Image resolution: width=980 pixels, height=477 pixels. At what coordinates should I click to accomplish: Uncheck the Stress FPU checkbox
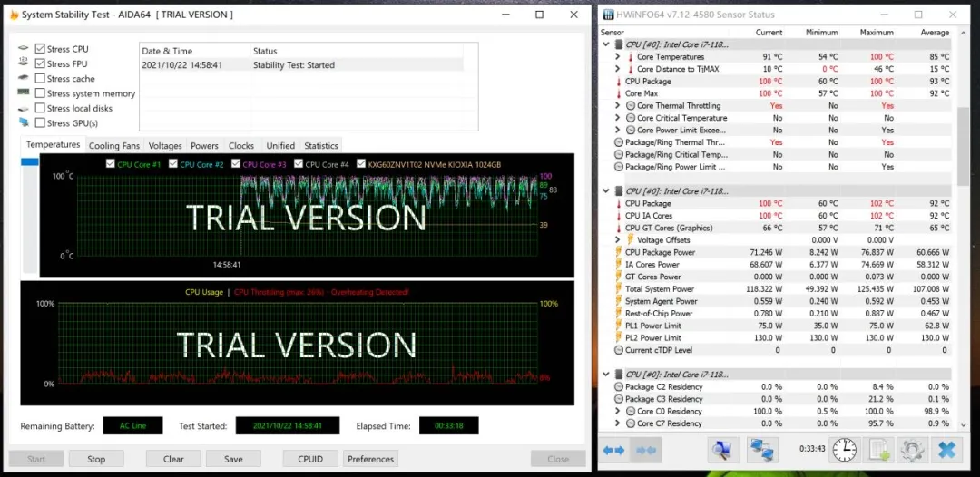click(40, 63)
